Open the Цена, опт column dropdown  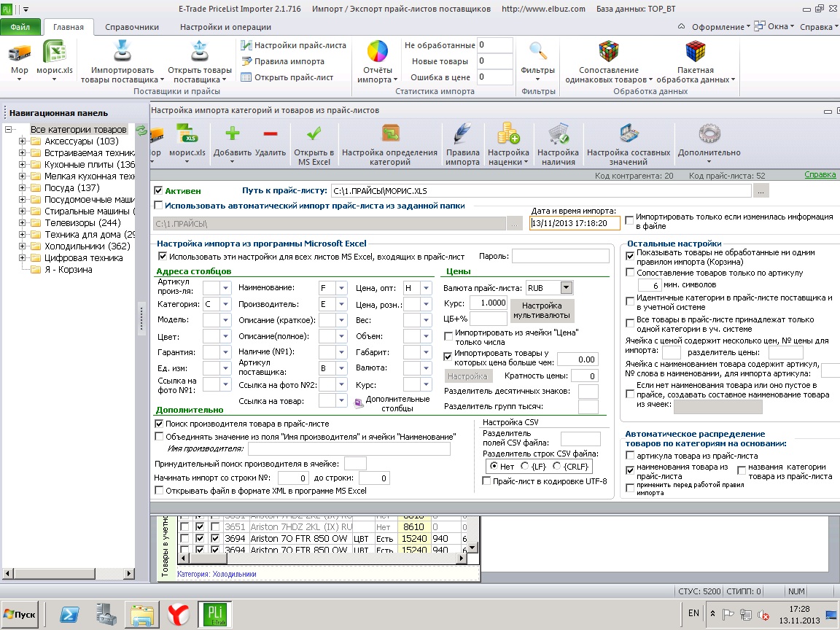click(426, 288)
